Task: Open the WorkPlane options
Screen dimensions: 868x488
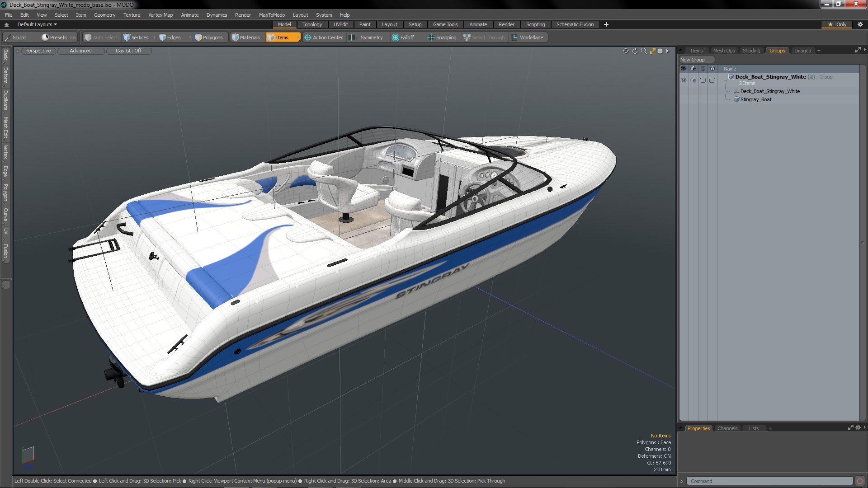Action: coord(528,38)
